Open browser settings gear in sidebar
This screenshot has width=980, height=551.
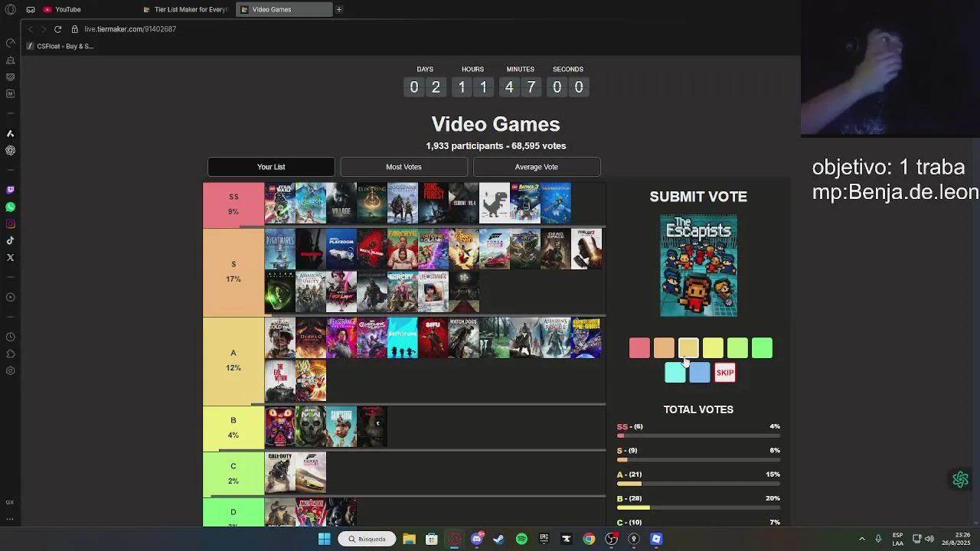pyautogui.click(x=11, y=370)
